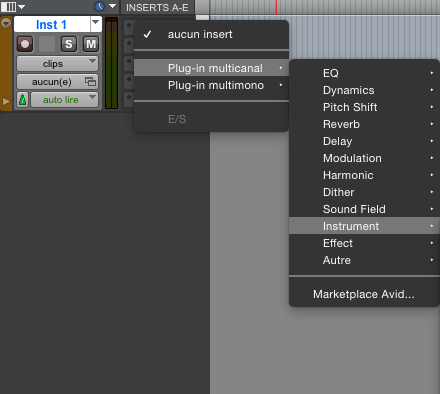440x394 pixels.
Task: Open the Modulation plug-in category
Action: 364,158
